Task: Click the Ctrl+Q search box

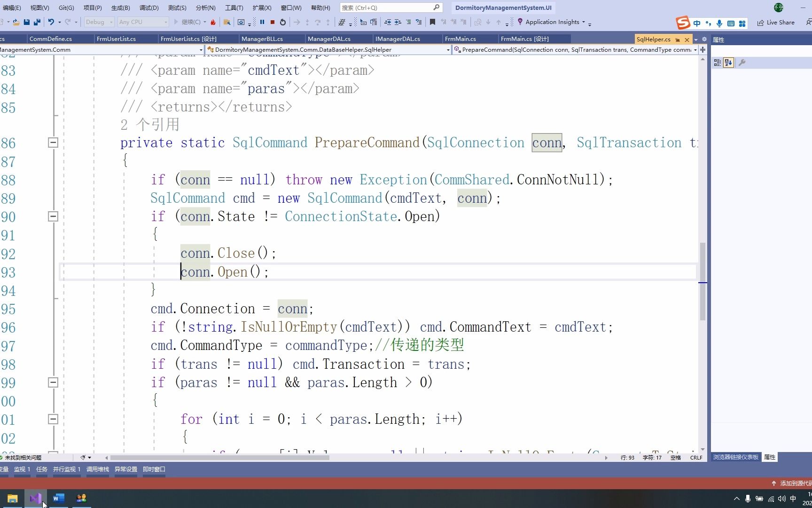Action: click(390, 8)
